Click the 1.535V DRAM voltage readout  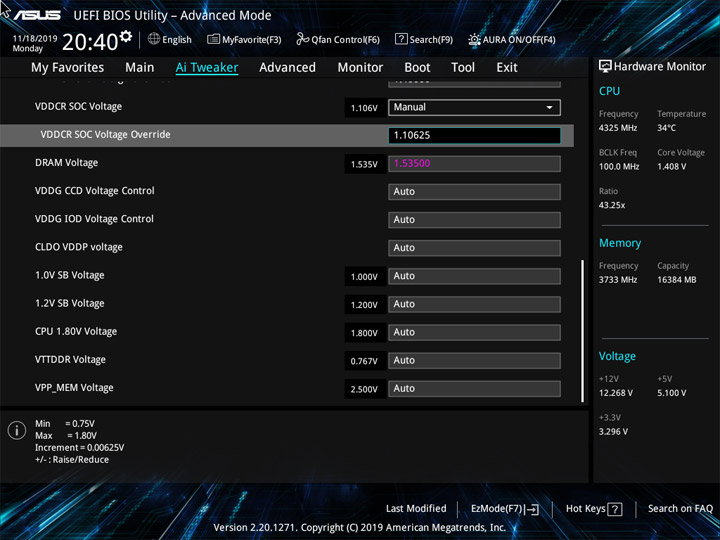pos(364,164)
